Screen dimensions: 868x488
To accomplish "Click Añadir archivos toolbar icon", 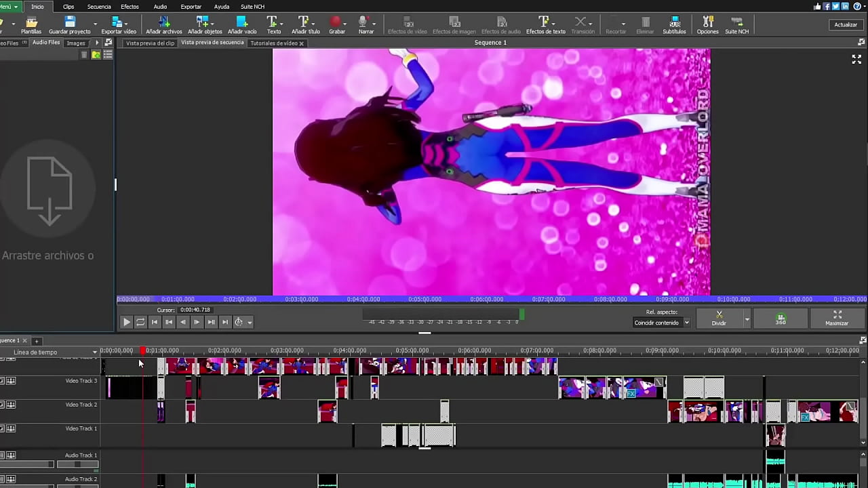I will (x=163, y=22).
